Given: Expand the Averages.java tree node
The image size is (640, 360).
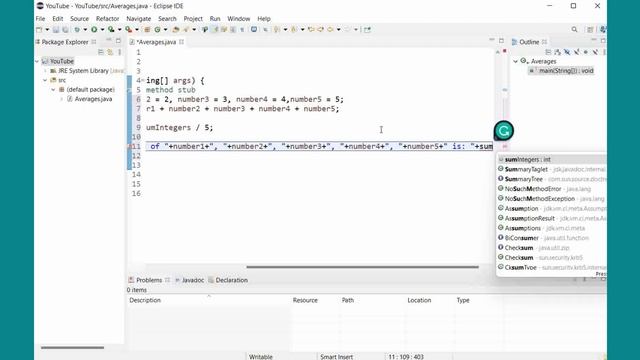Looking at the screenshot, I should 62,99.
